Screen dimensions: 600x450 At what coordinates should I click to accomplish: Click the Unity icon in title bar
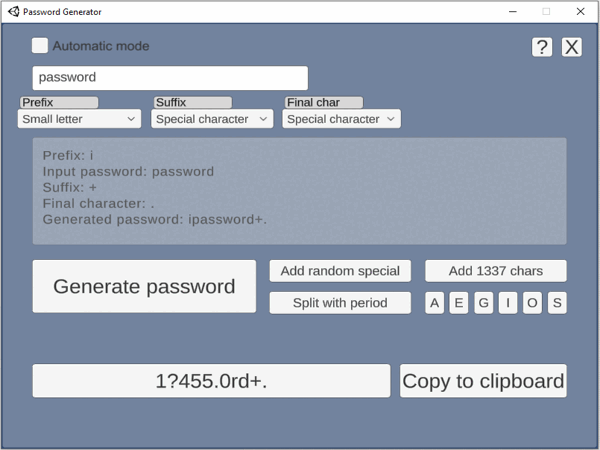click(14, 11)
